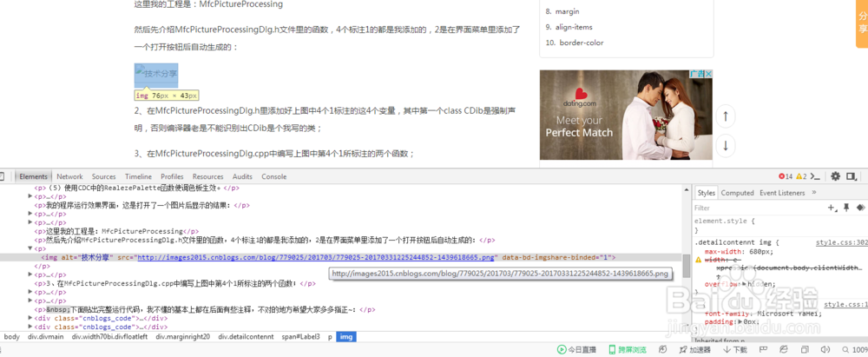Open Event Listeners sidebar tab
Image resolution: width=868 pixels, height=357 pixels.
(x=782, y=193)
